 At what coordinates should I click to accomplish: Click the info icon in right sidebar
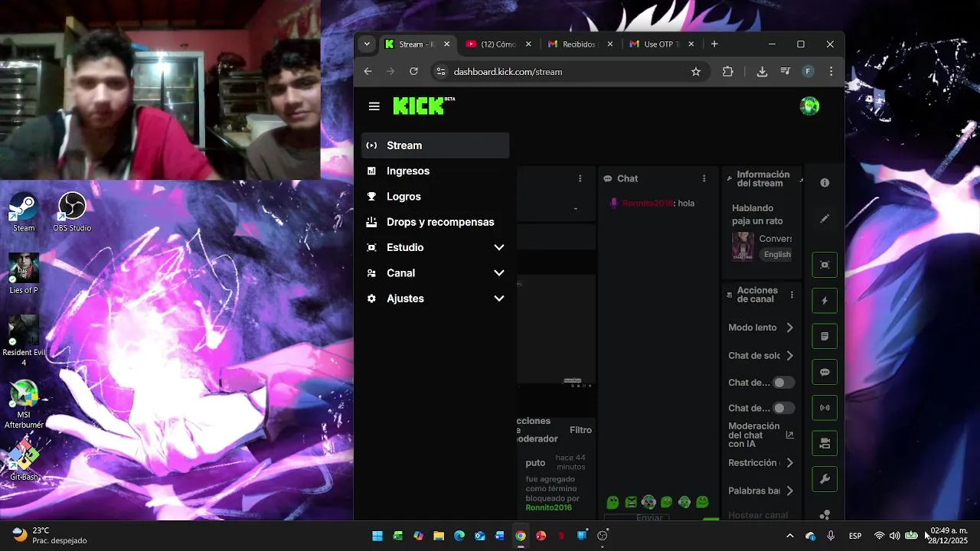pyautogui.click(x=825, y=183)
